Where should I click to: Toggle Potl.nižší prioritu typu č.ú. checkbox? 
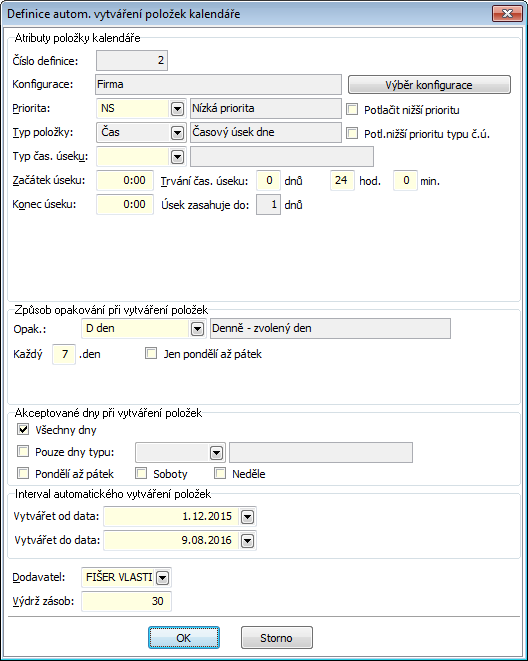(x=352, y=133)
